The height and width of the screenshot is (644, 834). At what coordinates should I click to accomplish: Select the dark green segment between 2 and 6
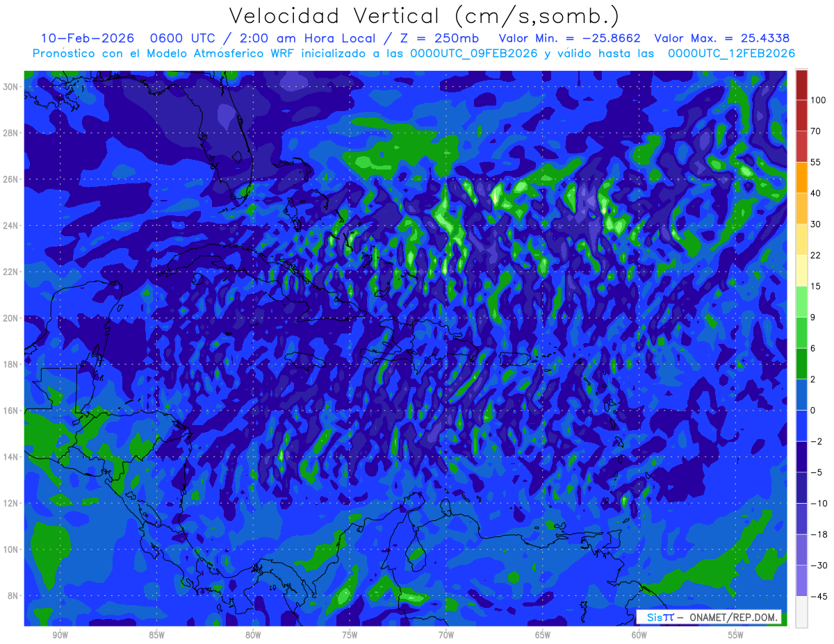(801, 363)
